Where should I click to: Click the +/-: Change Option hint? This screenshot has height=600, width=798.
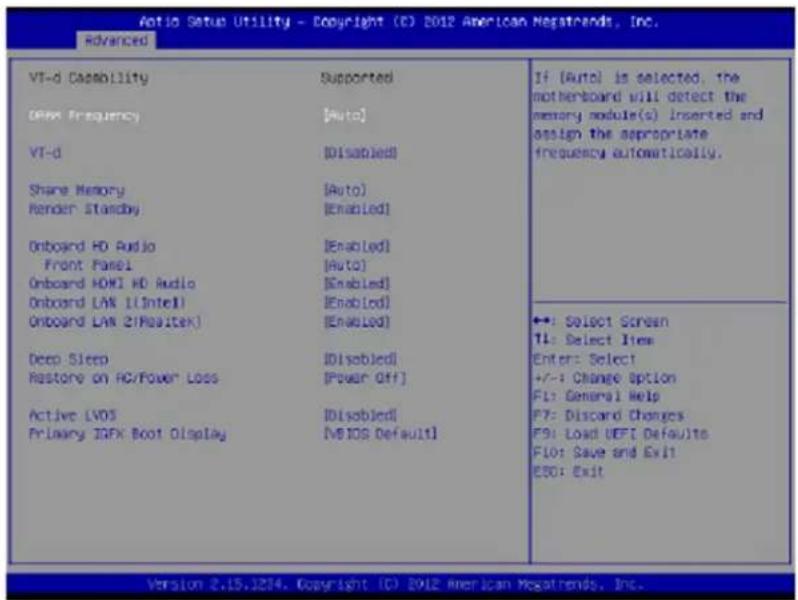coord(605,378)
